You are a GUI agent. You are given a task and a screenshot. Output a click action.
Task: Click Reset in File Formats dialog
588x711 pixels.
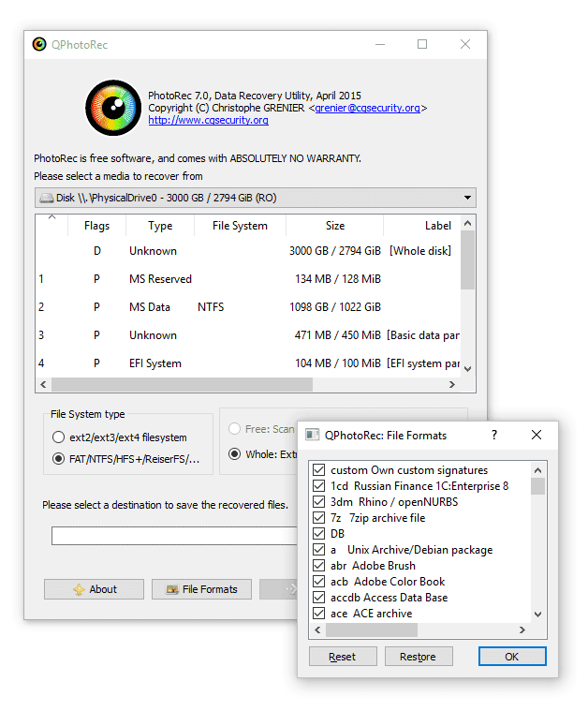(x=343, y=657)
